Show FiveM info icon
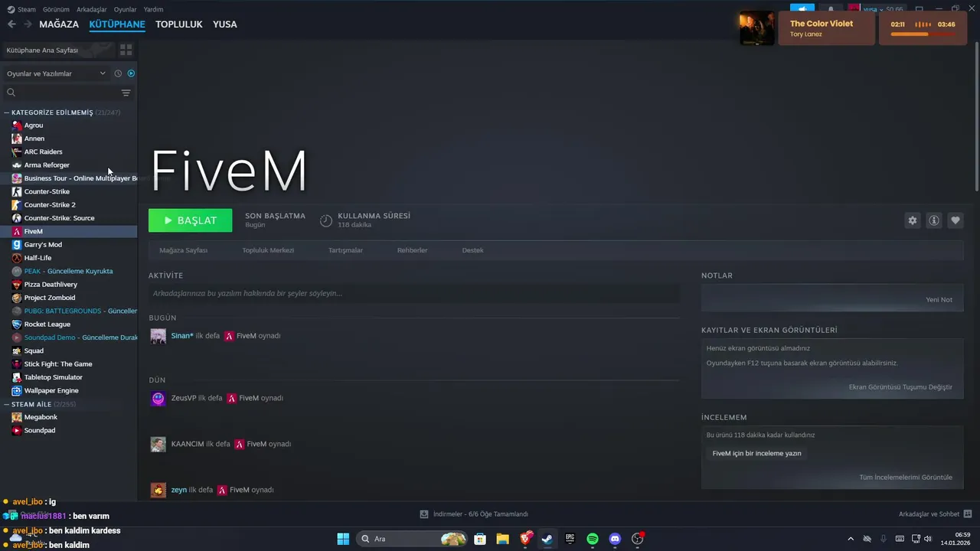 934,220
